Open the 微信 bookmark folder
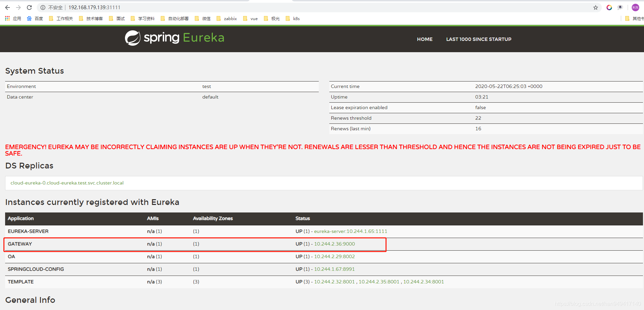Screen dimensions: 644x310 click(x=203, y=18)
